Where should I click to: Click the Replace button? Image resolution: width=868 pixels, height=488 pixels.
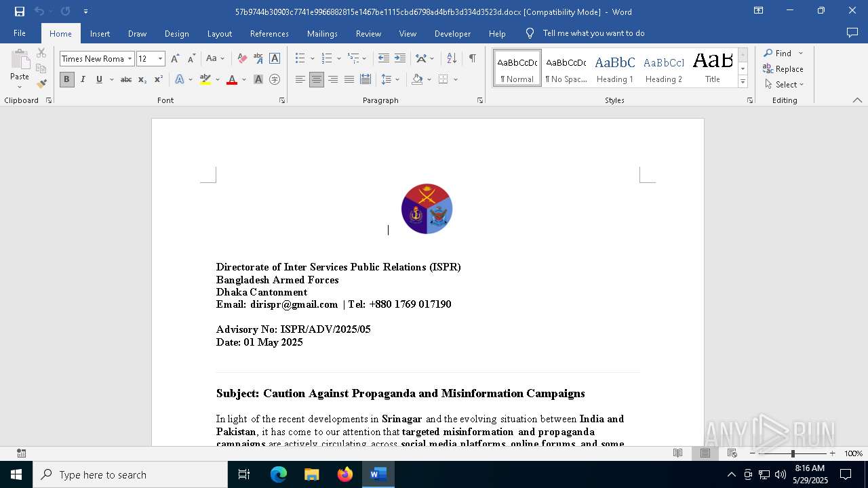pos(783,69)
